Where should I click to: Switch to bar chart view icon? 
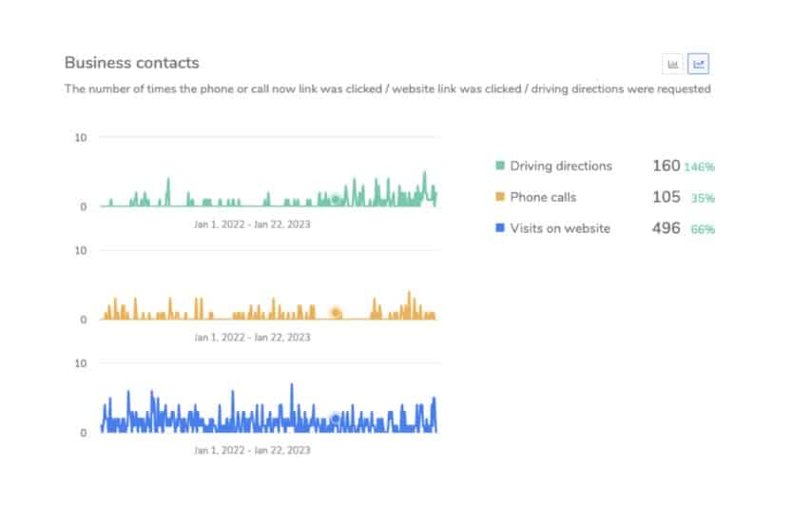672,65
